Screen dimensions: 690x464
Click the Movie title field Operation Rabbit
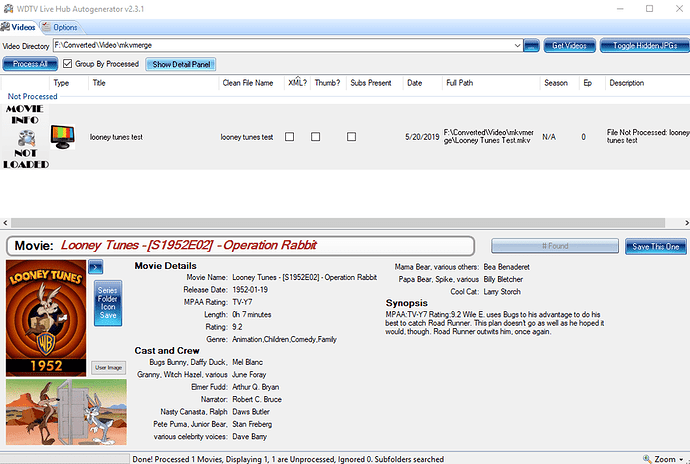click(x=240, y=246)
